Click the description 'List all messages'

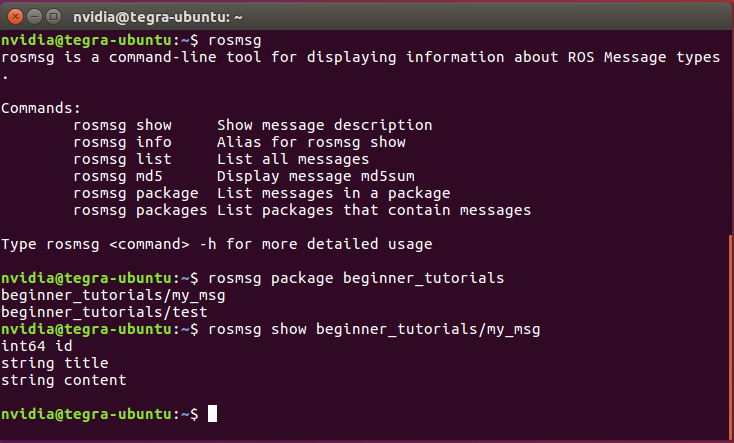293,159
